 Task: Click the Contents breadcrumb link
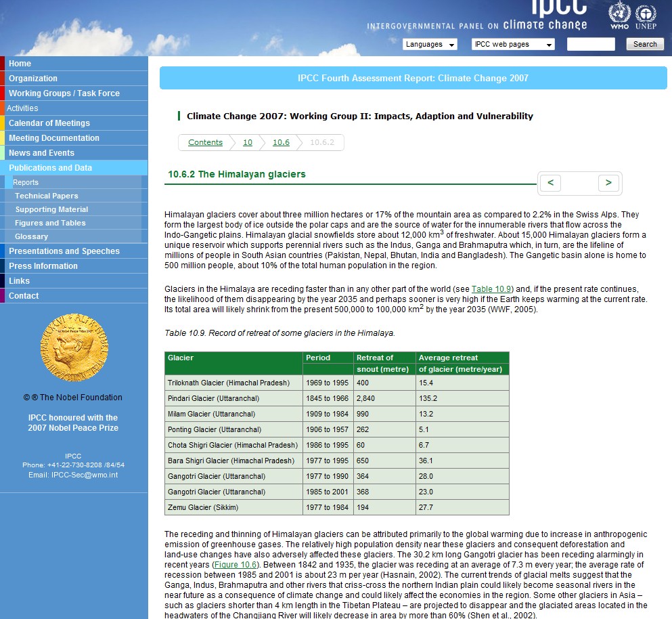205,142
